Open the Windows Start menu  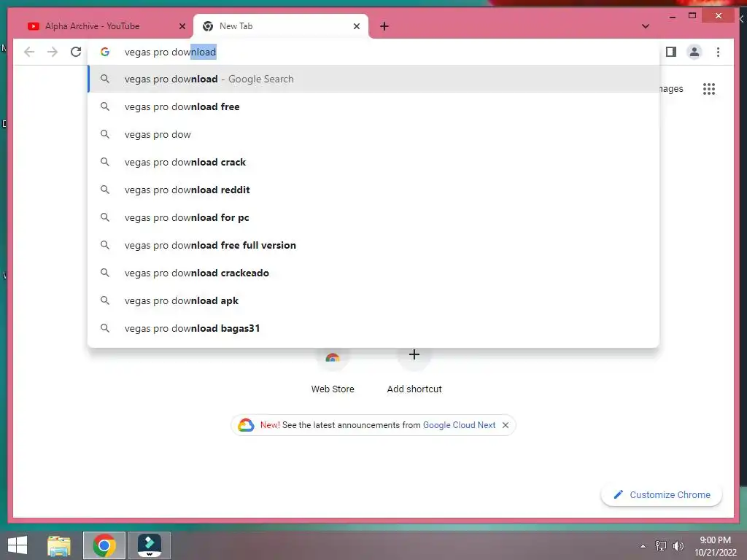(18, 545)
